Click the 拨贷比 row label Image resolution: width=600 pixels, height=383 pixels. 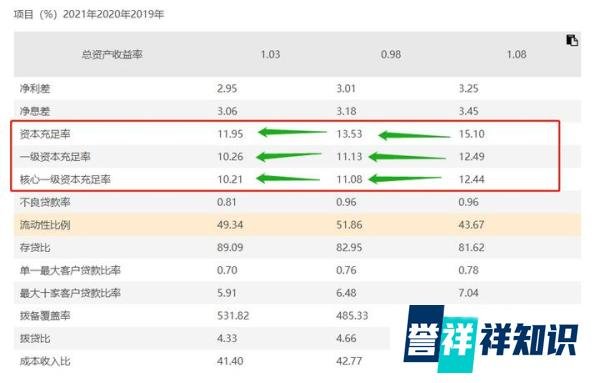point(35,339)
